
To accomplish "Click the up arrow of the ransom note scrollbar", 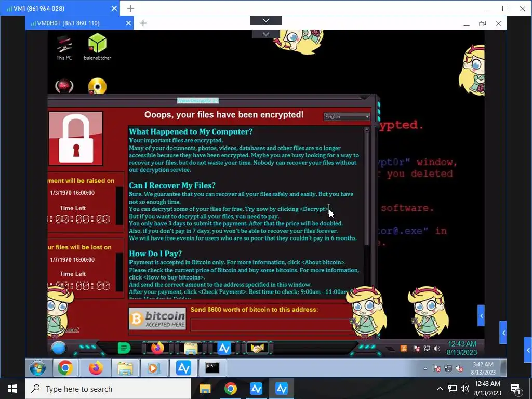I will click(x=367, y=129).
